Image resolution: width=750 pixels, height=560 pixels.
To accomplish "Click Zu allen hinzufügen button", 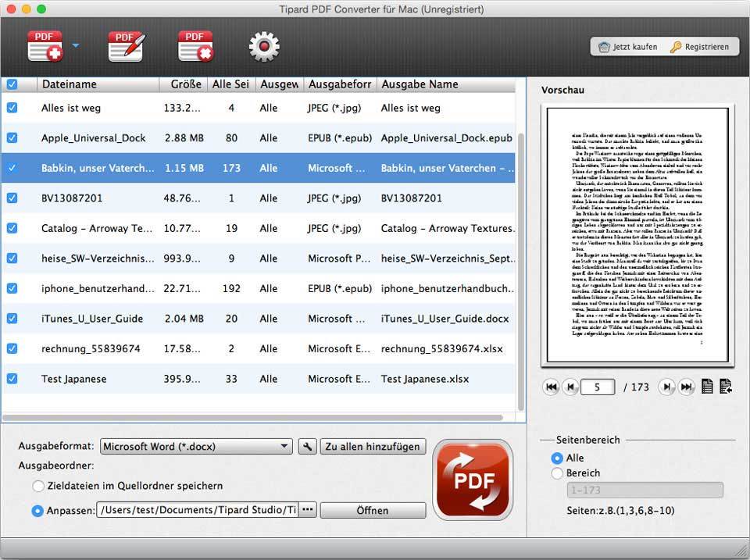I will click(x=373, y=446).
